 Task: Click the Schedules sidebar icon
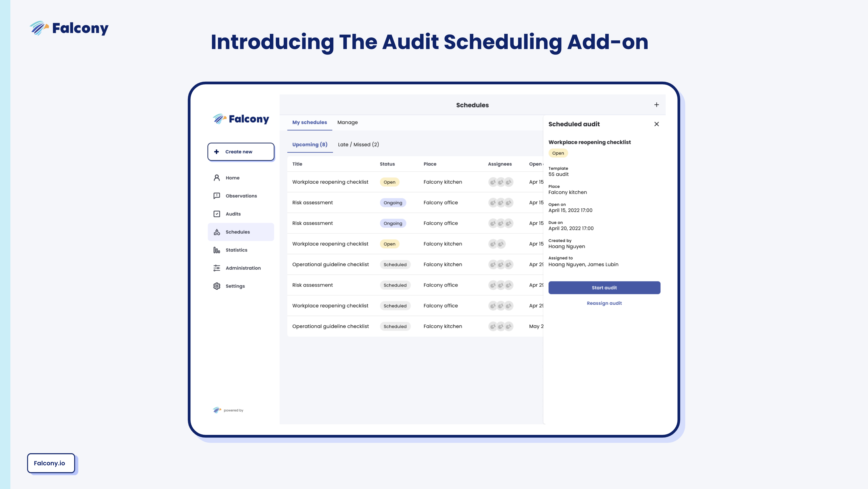217,231
